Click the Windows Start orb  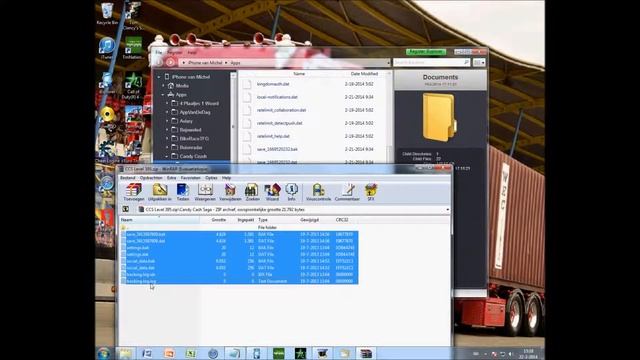(x=104, y=353)
